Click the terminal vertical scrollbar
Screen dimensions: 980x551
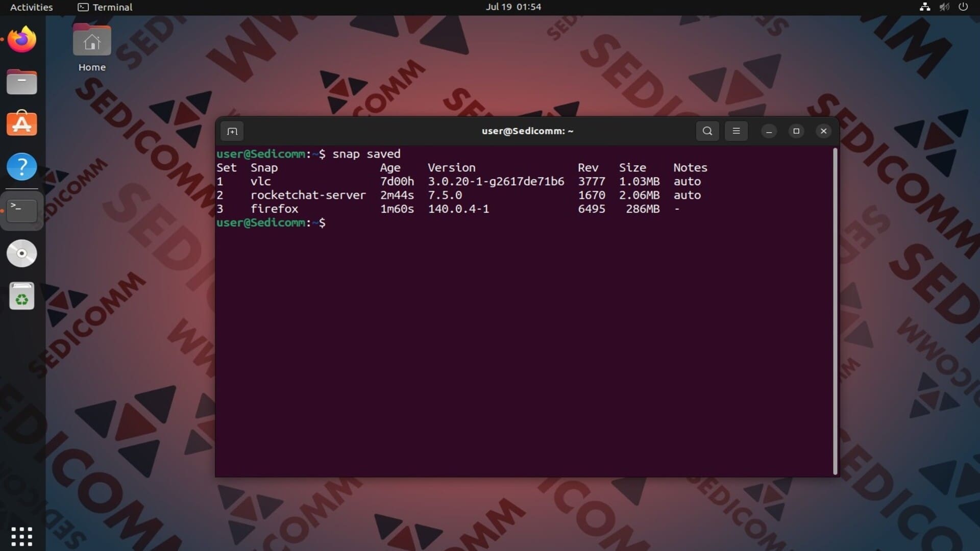pos(835,311)
